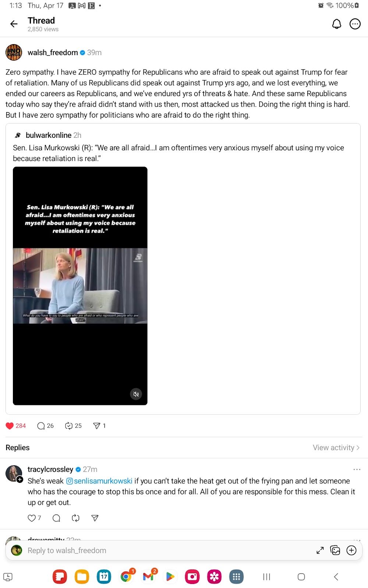This screenshot has width=368, height=588.
Task: Play the Sen. Lisa Murkowski video
Action: coord(80,286)
